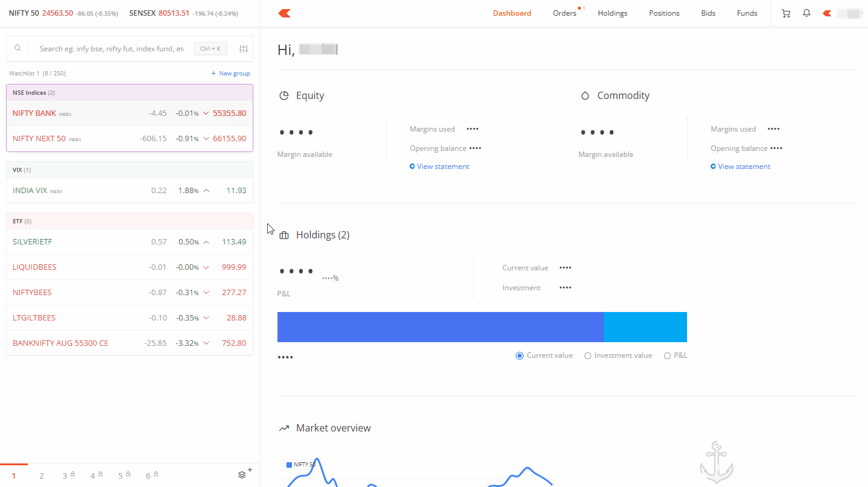Image resolution: width=868 pixels, height=487 pixels.
Task: Click the Holdings briefcase icon
Action: pos(284,235)
